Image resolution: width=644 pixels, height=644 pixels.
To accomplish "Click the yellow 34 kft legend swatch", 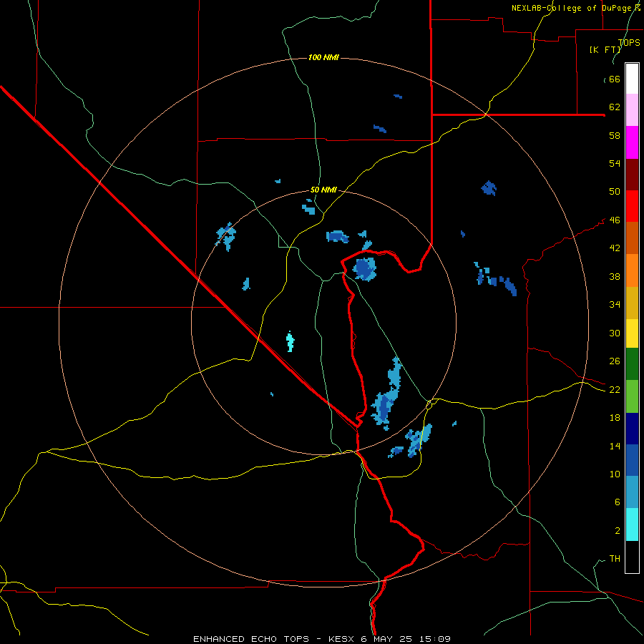I will coord(632,333).
